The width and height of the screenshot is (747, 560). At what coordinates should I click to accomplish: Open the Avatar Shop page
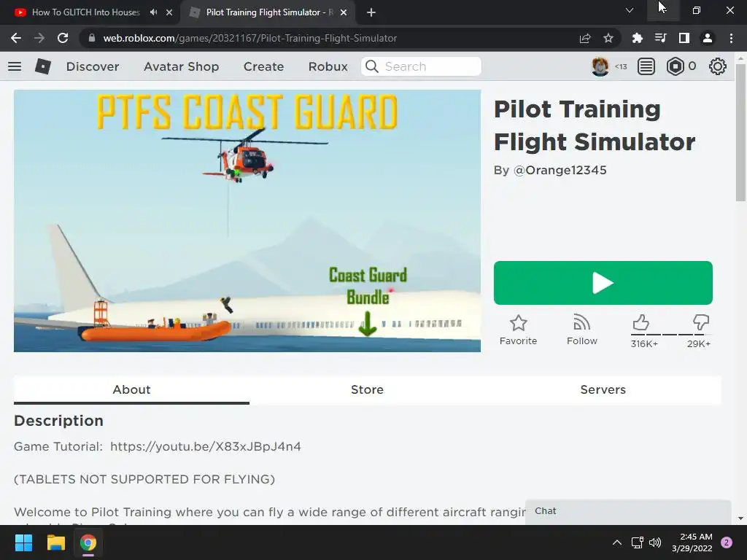pyautogui.click(x=181, y=66)
